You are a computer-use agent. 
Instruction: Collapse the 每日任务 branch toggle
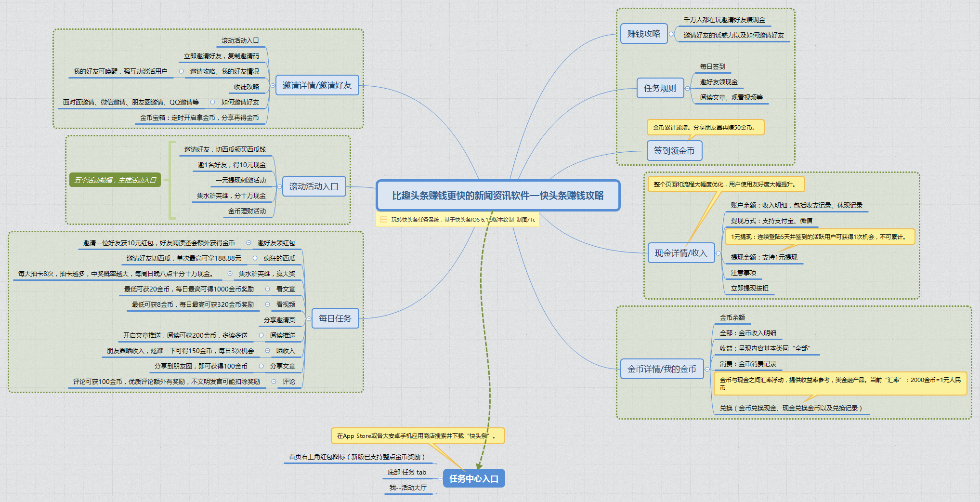click(x=309, y=318)
